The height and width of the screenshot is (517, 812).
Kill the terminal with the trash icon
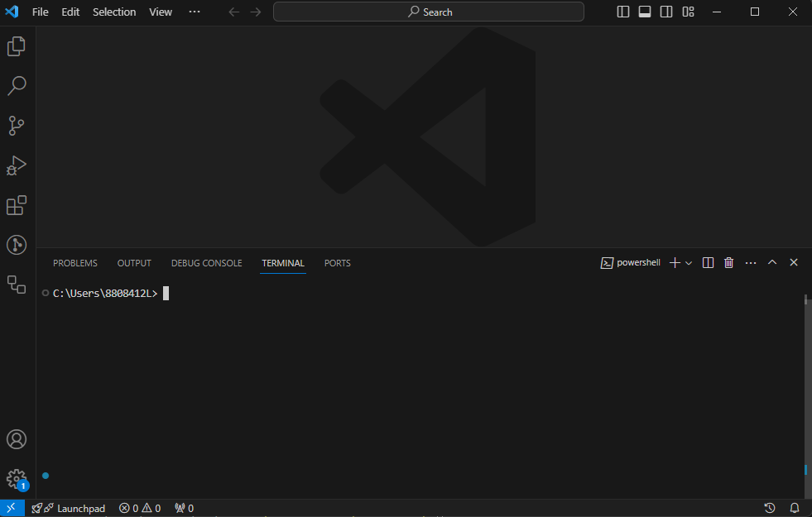(728, 263)
